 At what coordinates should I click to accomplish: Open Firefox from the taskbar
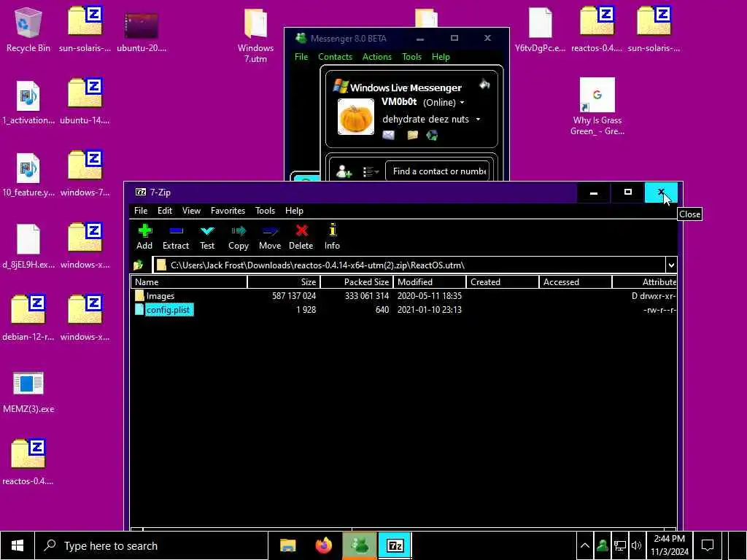[324, 545]
